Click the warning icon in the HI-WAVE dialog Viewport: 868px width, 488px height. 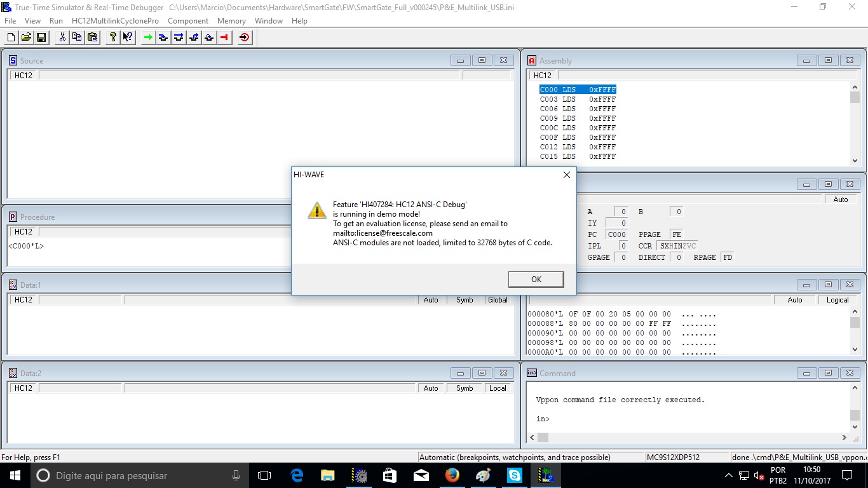click(x=317, y=210)
